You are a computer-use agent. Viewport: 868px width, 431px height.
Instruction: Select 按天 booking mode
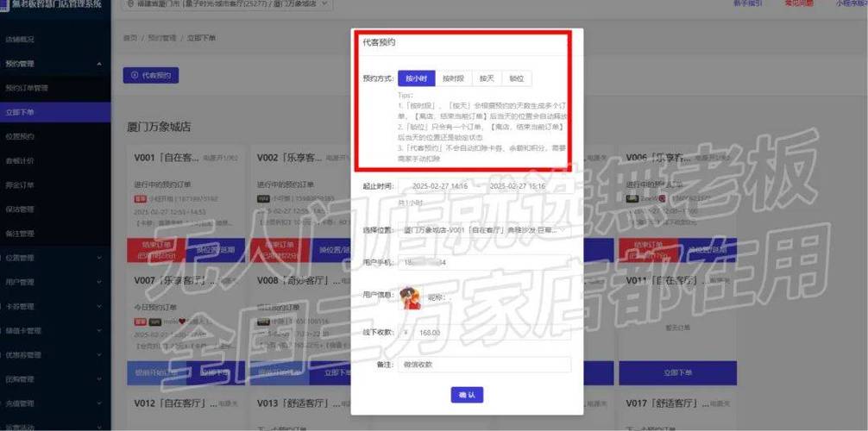point(487,78)
